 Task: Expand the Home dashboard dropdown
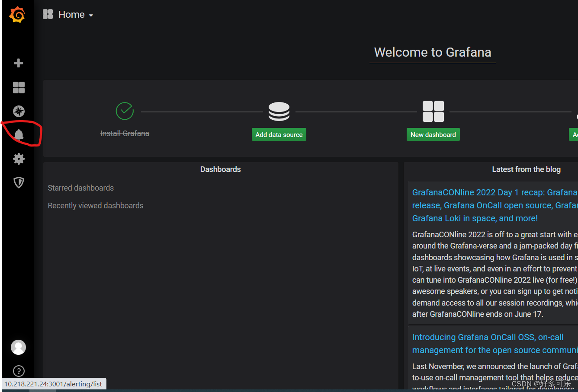click(68, 15)
